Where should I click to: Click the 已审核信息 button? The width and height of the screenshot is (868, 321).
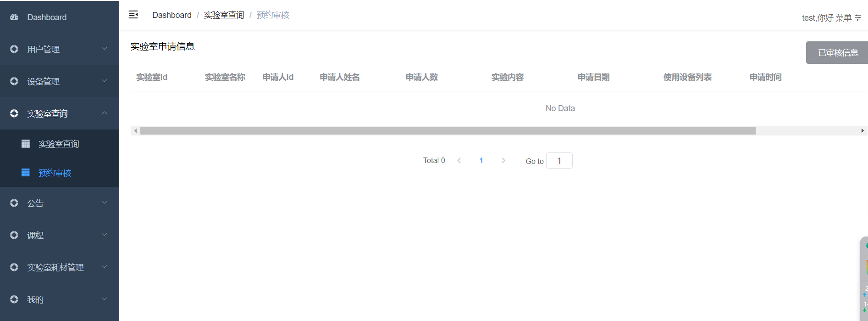point(837,53)
